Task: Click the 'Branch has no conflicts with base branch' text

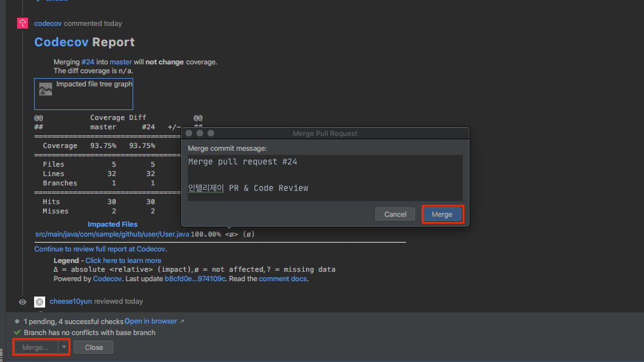Action: (90, 332)
